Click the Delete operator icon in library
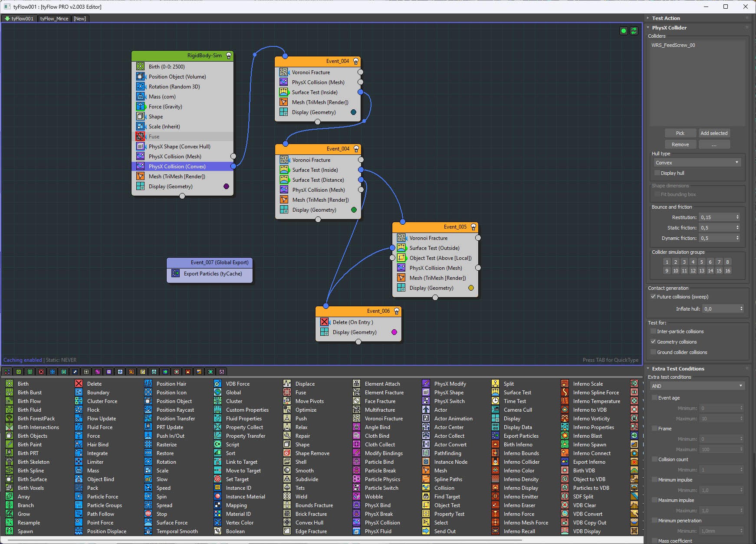Screen dimensions: 756x544 [79, 384]
